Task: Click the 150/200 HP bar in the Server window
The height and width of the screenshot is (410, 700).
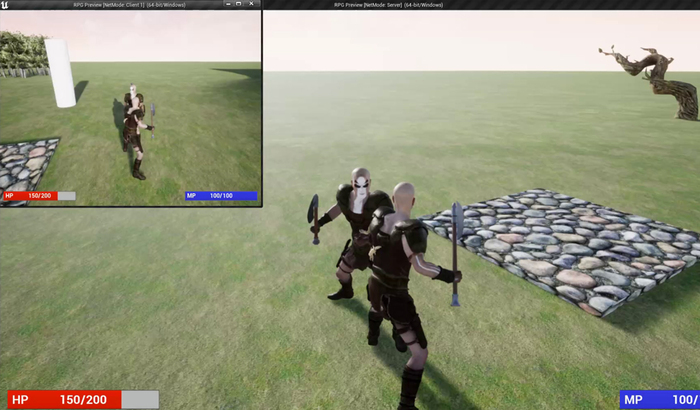Action: pyautogui.click(x=64, y=399)
